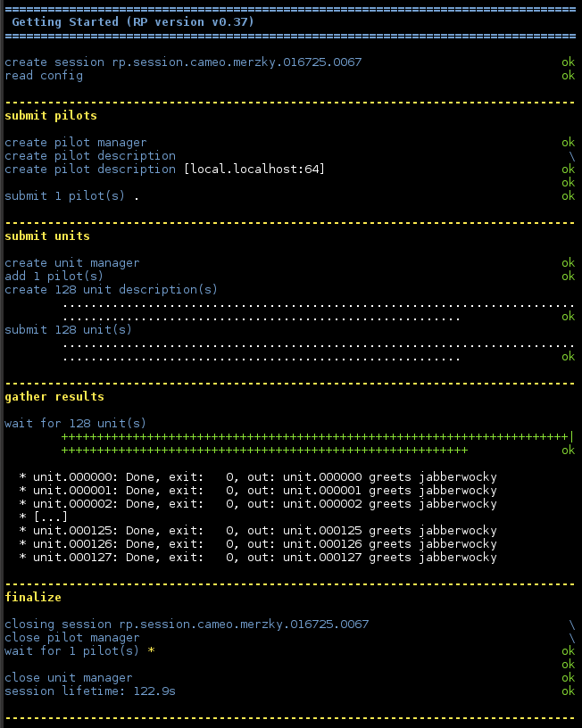Screen dimensions: 582x728
Task: Click the '[...]' ellipsis line
Action: tap(43, 517)
